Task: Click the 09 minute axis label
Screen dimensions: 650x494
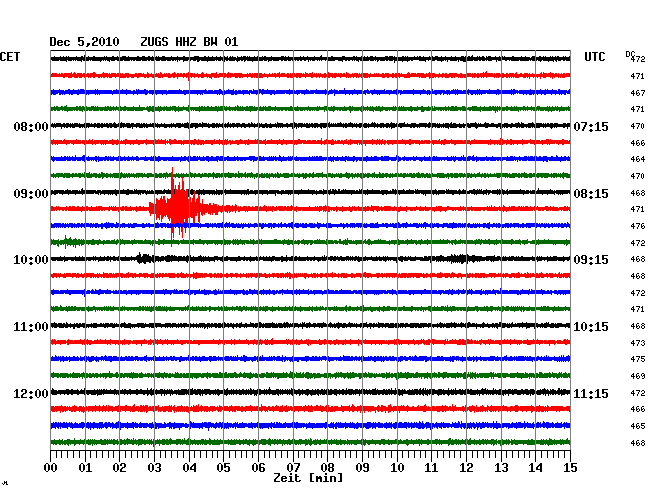Action: (x=362, y=468)
